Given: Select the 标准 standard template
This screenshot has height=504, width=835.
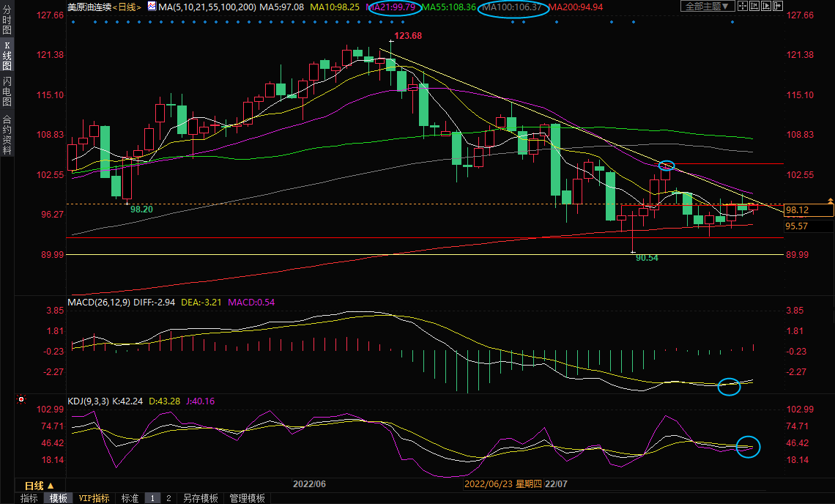Looking at the screenshot, I should [x=130, y=498].
